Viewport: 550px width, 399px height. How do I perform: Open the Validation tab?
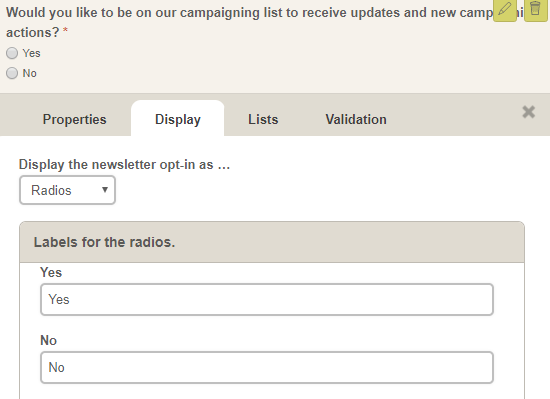356,119
